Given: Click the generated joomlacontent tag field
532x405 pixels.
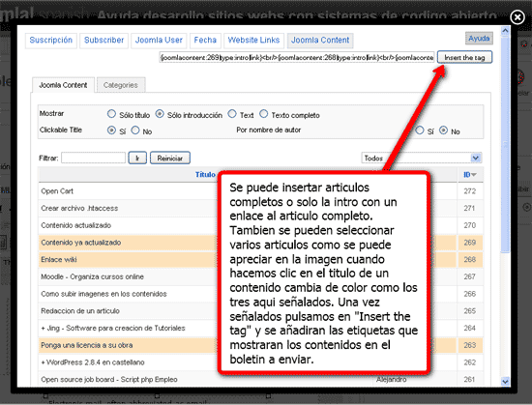Looking at the screenshot, I should [x=297, y=57].
